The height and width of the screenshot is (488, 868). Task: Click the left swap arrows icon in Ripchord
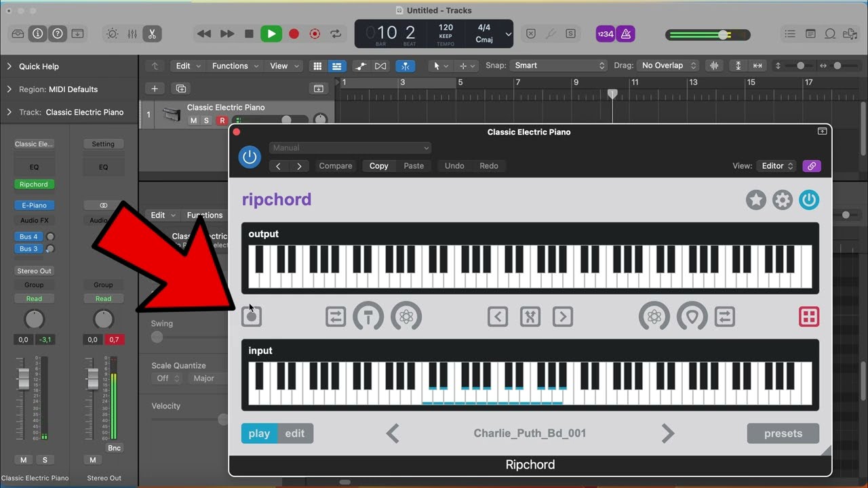click(x=336, y=317)
